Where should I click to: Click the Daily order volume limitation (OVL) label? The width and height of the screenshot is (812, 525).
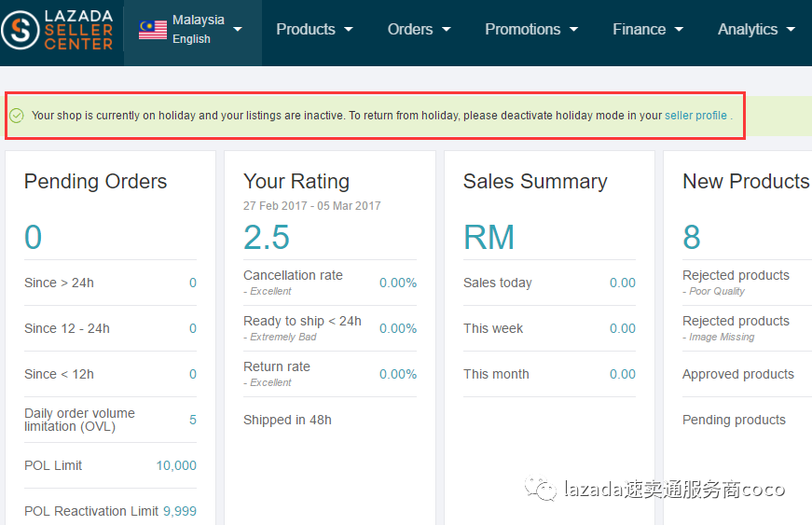[79, 420]
